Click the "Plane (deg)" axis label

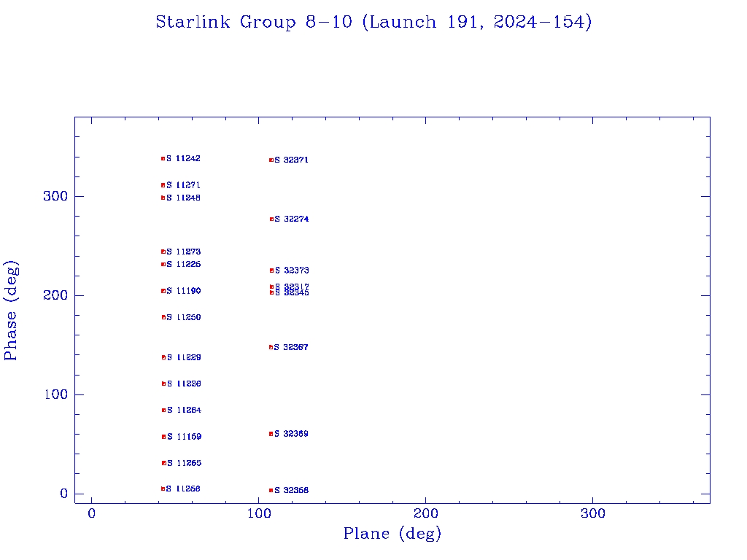click(x=392, y=533)
